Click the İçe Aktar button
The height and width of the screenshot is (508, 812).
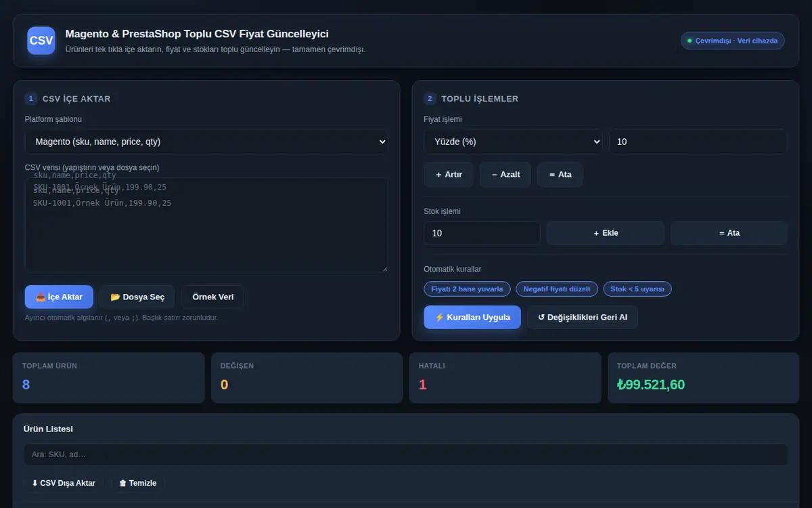[59, 297]
